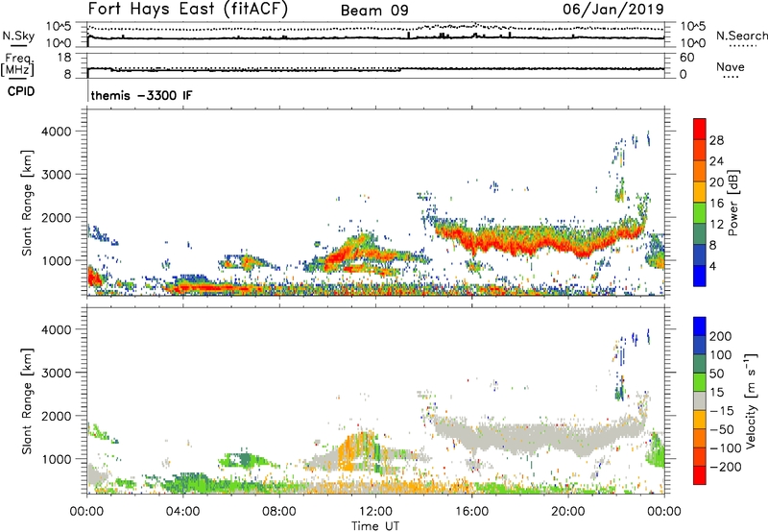Select the "Freq. [MHz]" axis label
The image size is (768, 532).
tap(17, 65)
